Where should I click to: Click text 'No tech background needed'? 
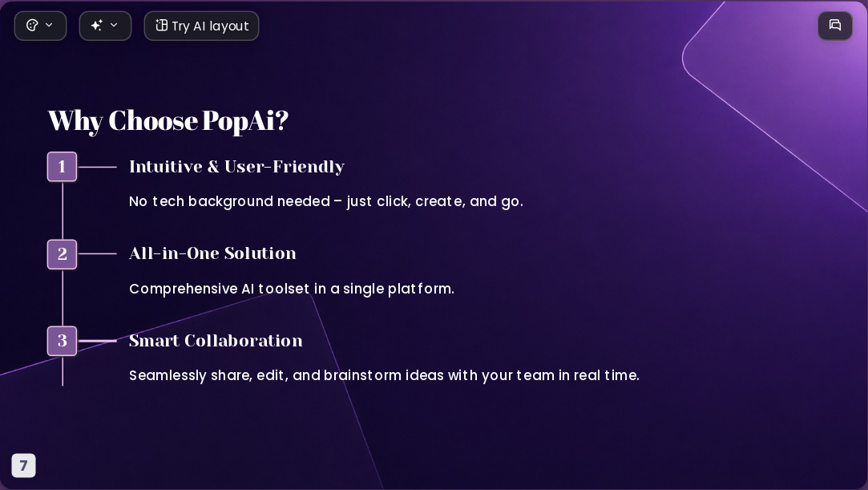point(230,201)
